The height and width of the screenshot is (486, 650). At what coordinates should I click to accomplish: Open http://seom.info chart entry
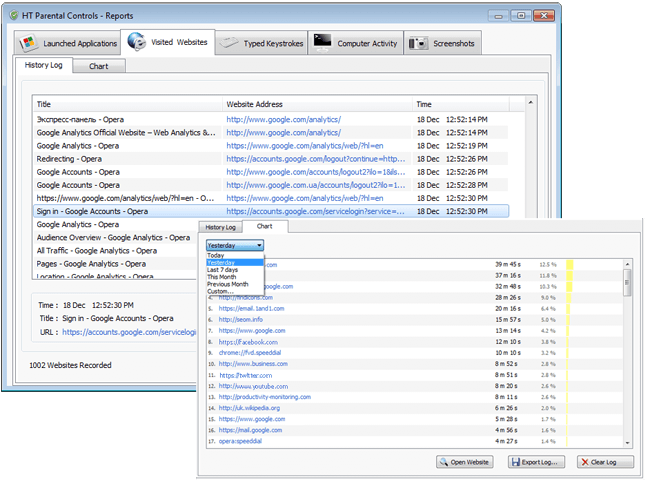pos(240,319)
